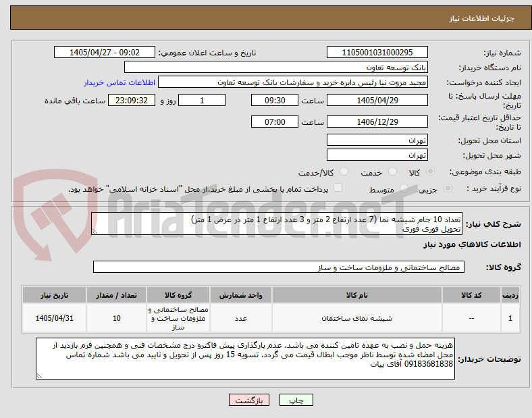This screenshot has width=532, height=418.
Task: Click the description textarea resize handle
Action: pyautogui.click(x=95, y=232)
